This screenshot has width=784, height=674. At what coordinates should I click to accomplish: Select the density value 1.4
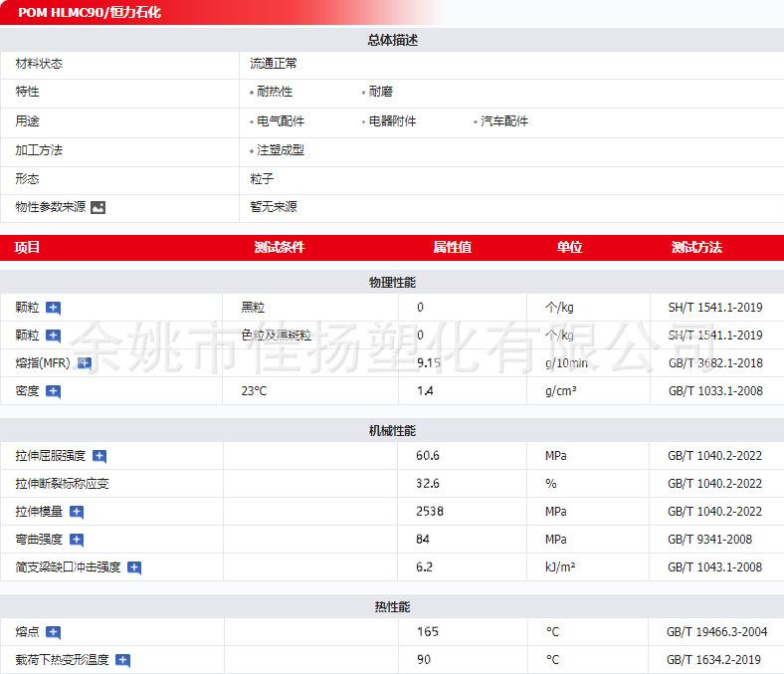coord(425,391)
